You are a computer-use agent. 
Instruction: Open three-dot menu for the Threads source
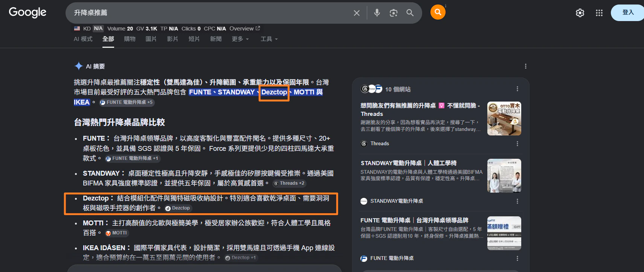tap(517, 144)
